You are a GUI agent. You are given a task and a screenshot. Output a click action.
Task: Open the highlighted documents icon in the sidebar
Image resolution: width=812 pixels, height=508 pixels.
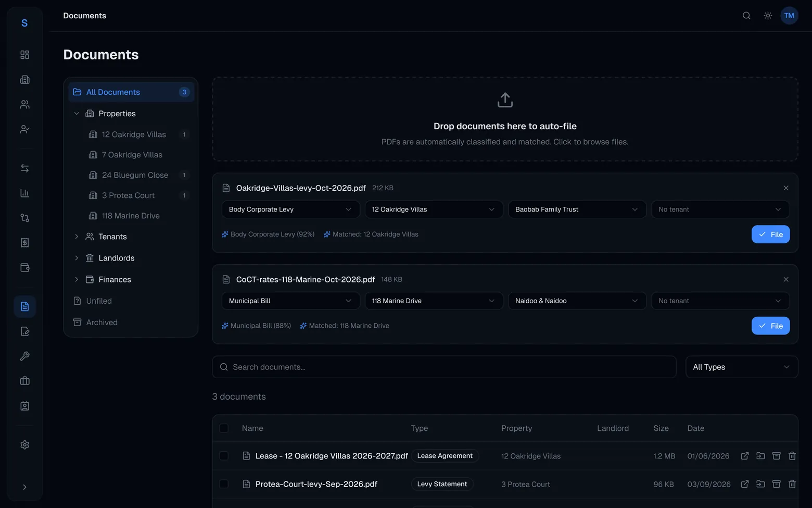[x=24, y=306]
